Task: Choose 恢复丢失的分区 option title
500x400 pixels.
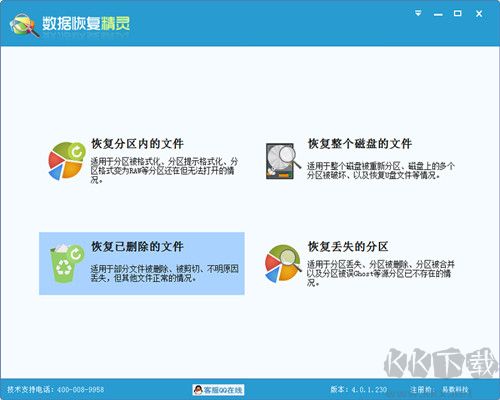Action: (x=348, y=247)
